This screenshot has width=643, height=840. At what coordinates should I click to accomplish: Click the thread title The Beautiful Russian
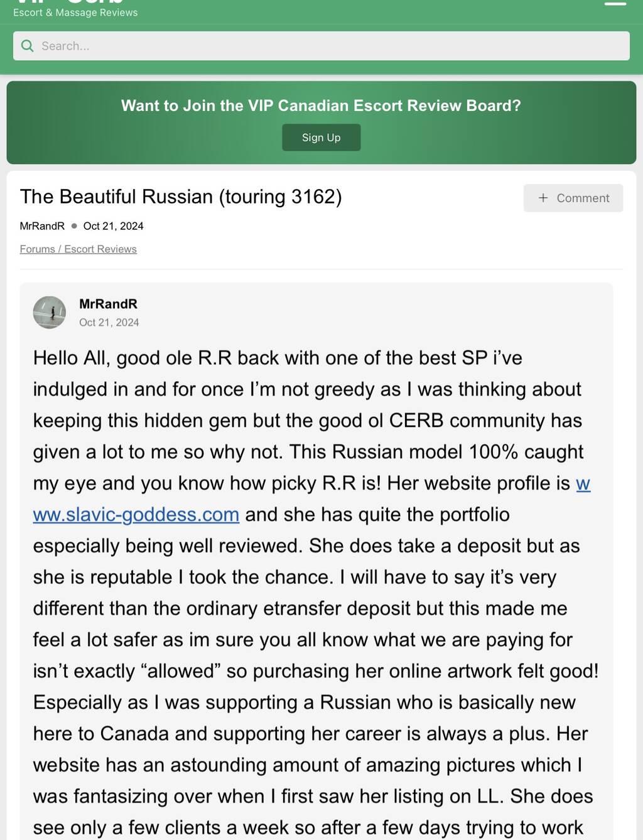point(181,197)
